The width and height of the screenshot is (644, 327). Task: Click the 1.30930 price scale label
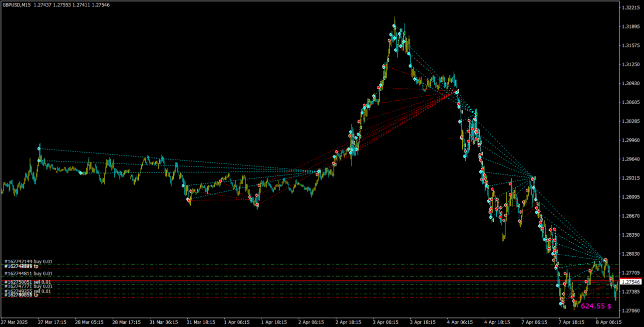click(631, 84)
